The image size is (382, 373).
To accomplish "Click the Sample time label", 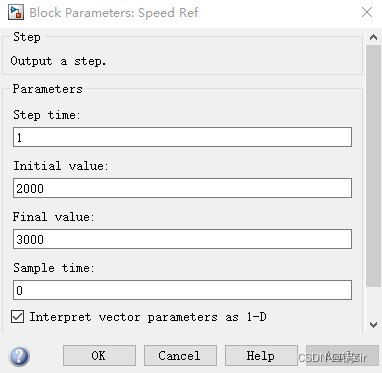I will point(54,268).
